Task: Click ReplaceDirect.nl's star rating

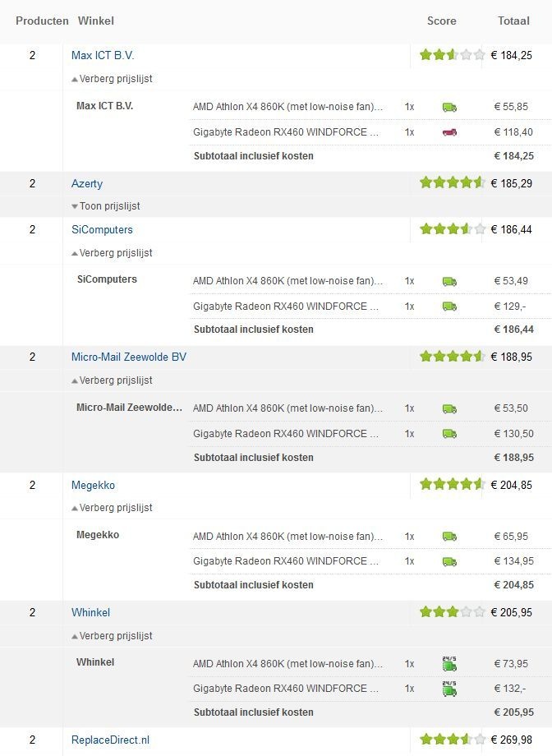Action: coord(452,739)
